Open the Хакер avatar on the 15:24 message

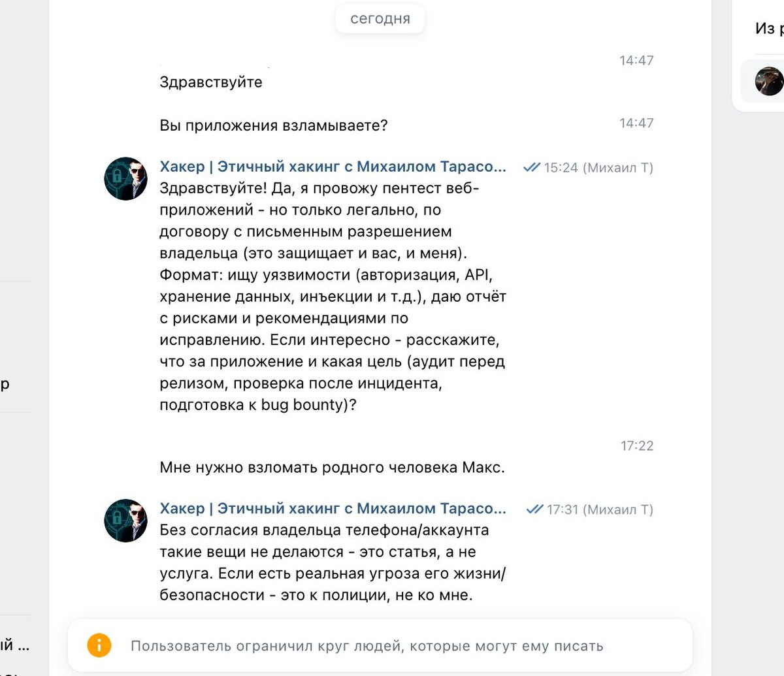click(x=126, y=178)
